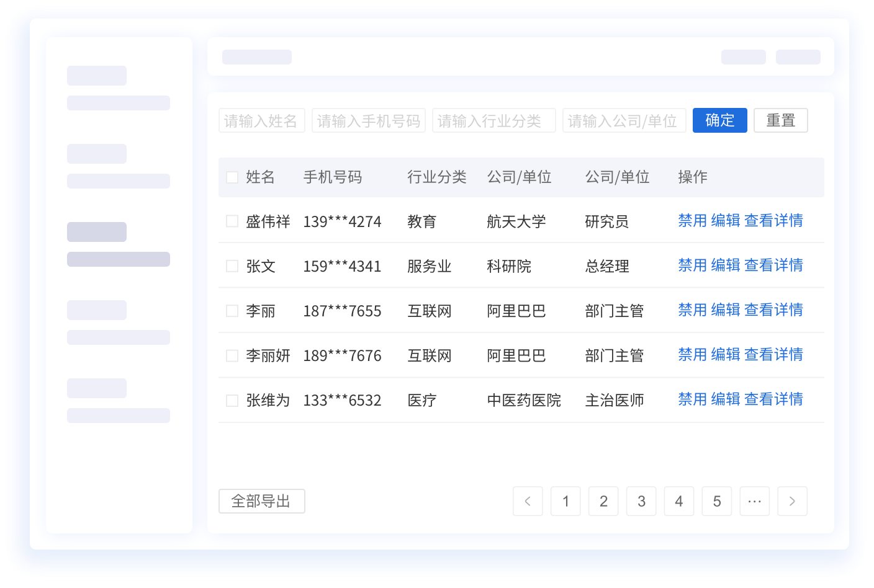Click 查看详情 for 张维为
Viewport: 874px width, 588px height.
coord(773,399)
